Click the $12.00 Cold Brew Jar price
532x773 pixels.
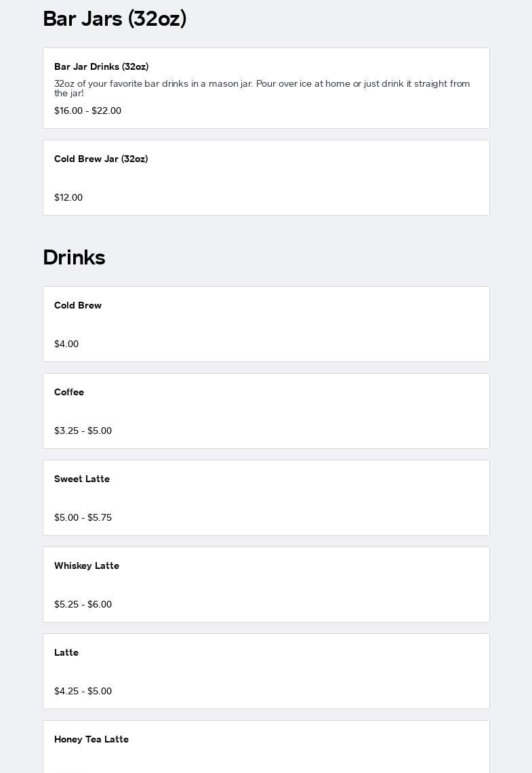point(68,197)
